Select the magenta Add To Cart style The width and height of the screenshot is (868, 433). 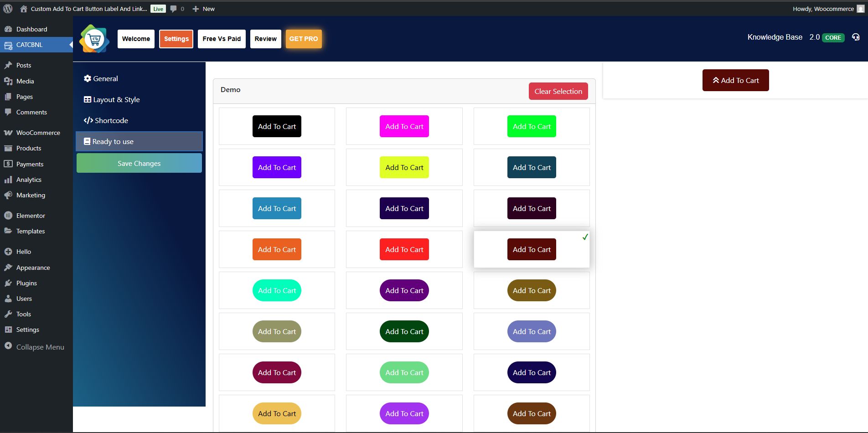point(404,126)
